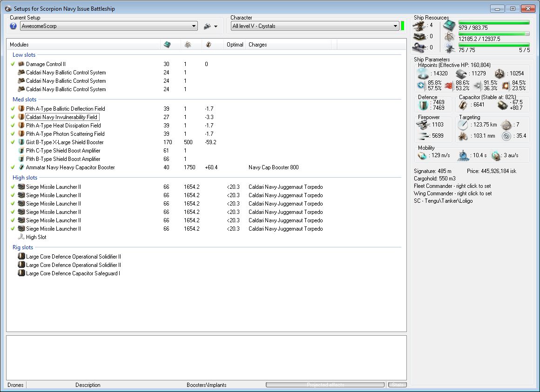Click the armor hitpoints icon
The width and height of the screenshot is (540, 392).
[x=461, y=73]
